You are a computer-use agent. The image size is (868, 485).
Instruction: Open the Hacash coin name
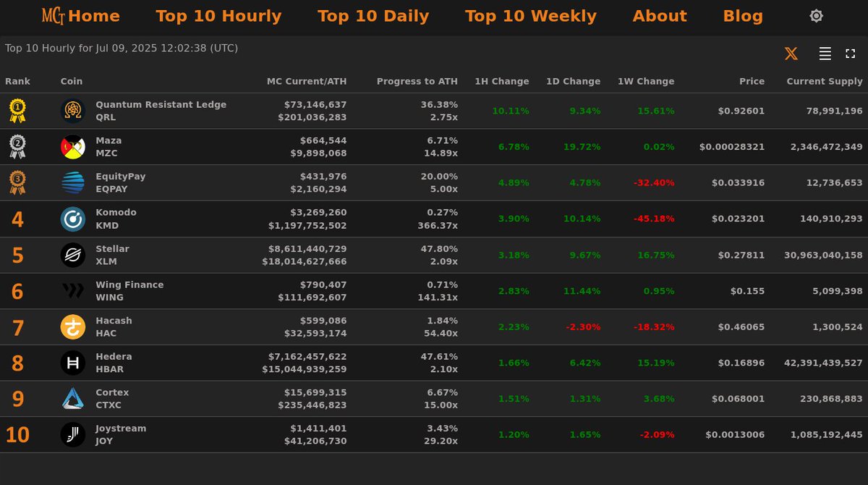click(114, 321)
